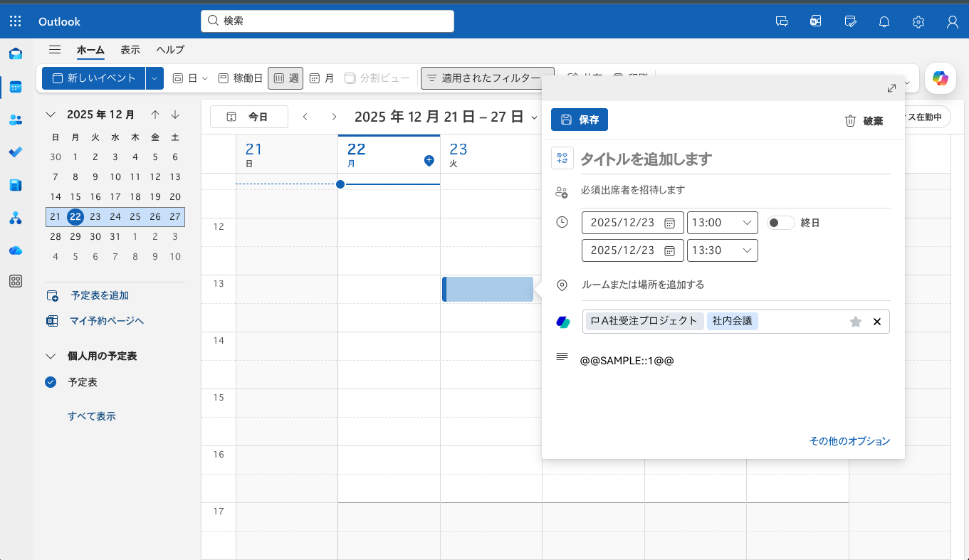Open the People icon in sidebar
The width and height of the screenshot is (969, 560).
15,120
